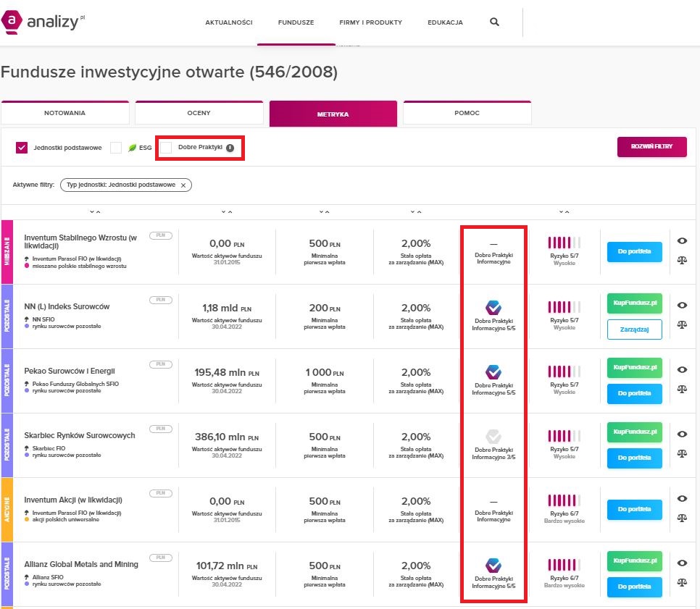Screen dimensions: 700x609
Task: Open the Aktualności menu
Action: [x=229, y=22]
